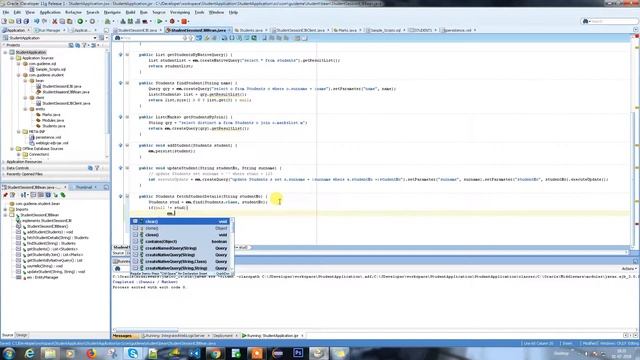The width and height of the screenshot is (640, 360).
Task: Choose close() void in completion popup
Action: click(x=180, y=235)
